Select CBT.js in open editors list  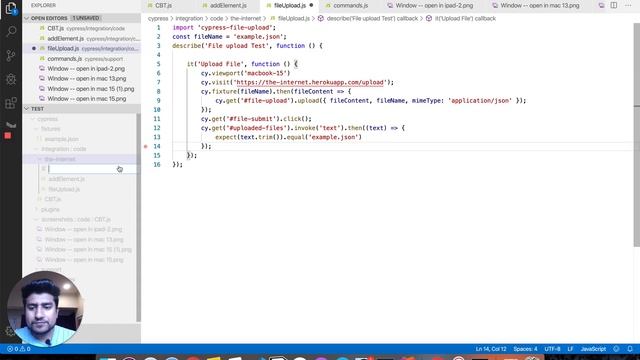pos(82,28)
